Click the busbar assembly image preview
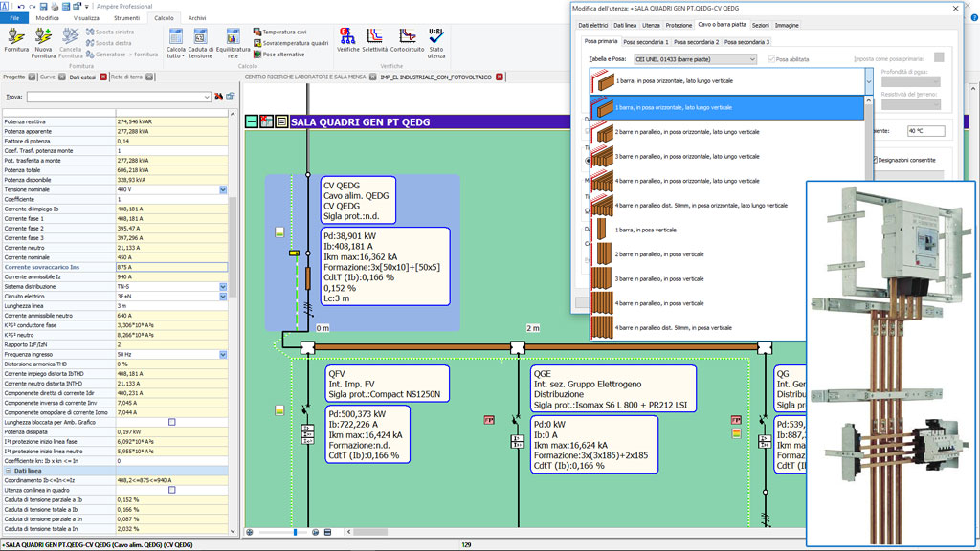Viewport: 980px width, 551px height. tap(891, 364)
